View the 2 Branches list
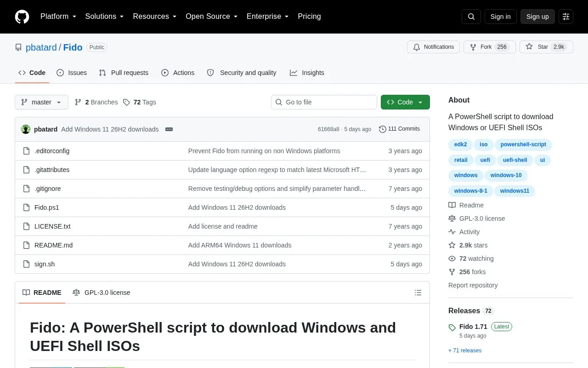Image resolution: width=588 pixels, height=368 pixels. 96,102
